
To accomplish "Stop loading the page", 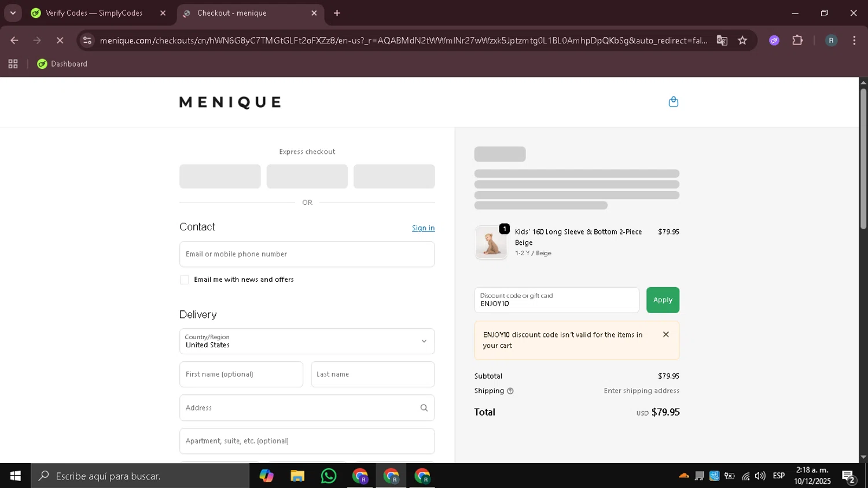I will click(x=60, y=41).
